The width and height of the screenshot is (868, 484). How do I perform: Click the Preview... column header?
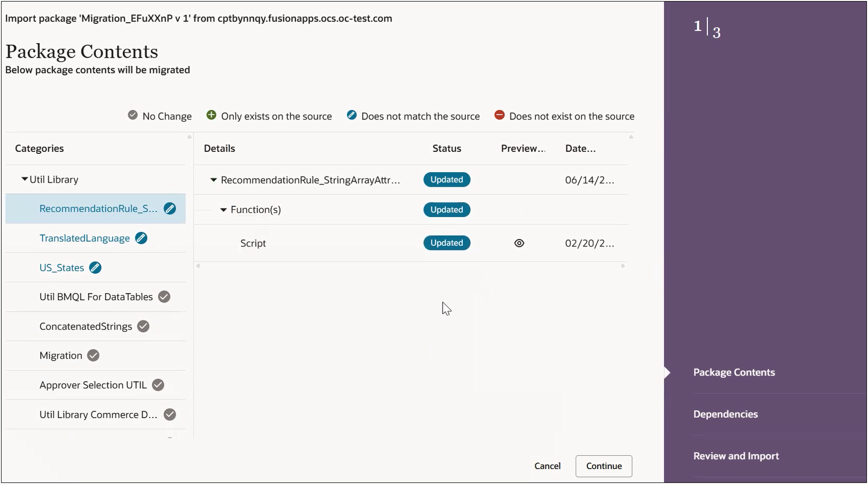pos(523,148)
